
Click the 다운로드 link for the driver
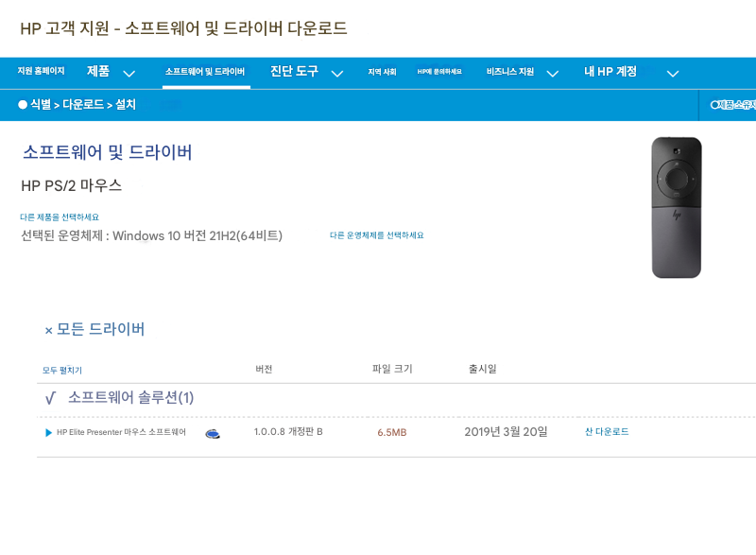(607, 432)
